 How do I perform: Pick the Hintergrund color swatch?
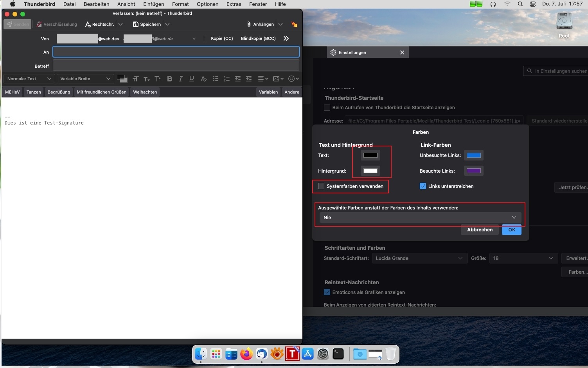point(370,171)
